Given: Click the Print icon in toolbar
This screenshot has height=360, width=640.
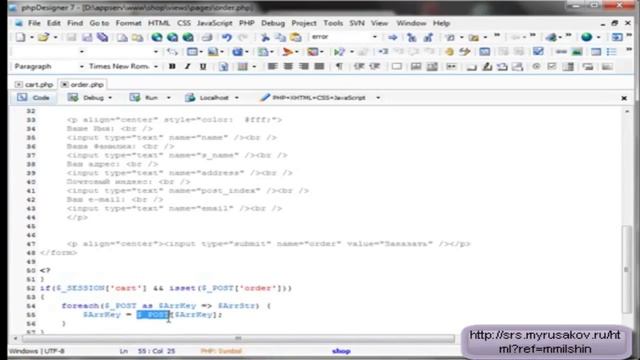Looking at the screenshot, I should pyautogui.click(x=207, y=38).
